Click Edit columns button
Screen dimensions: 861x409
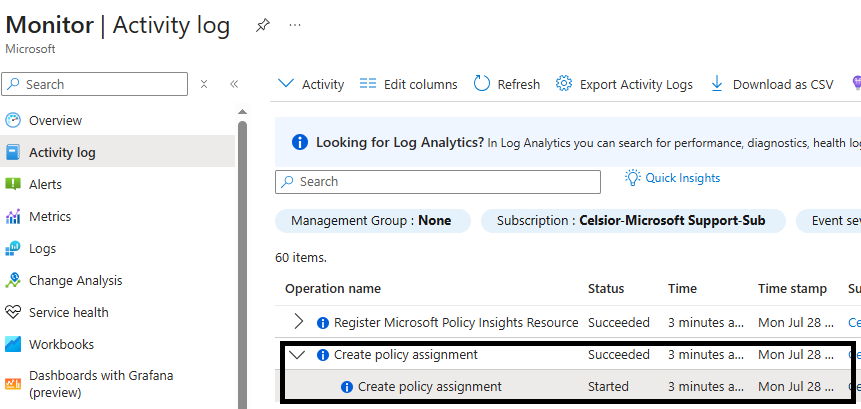pos(409,84)
